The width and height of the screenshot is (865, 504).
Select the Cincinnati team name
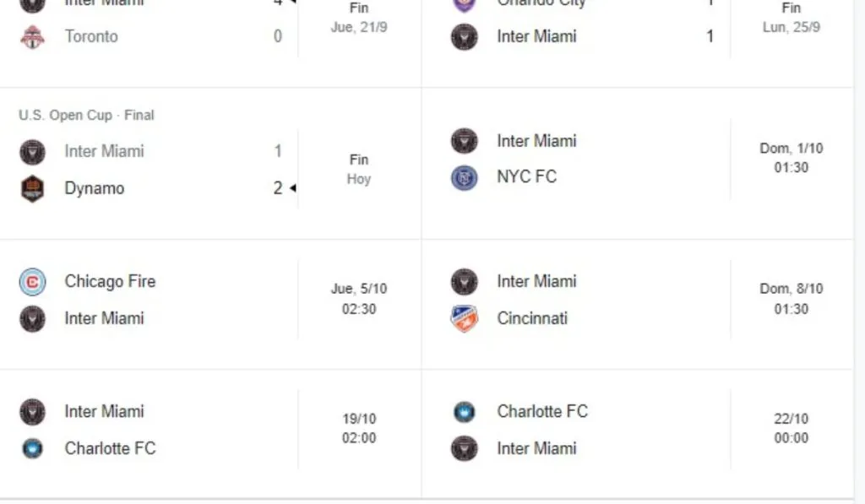(x=532, y=318)
